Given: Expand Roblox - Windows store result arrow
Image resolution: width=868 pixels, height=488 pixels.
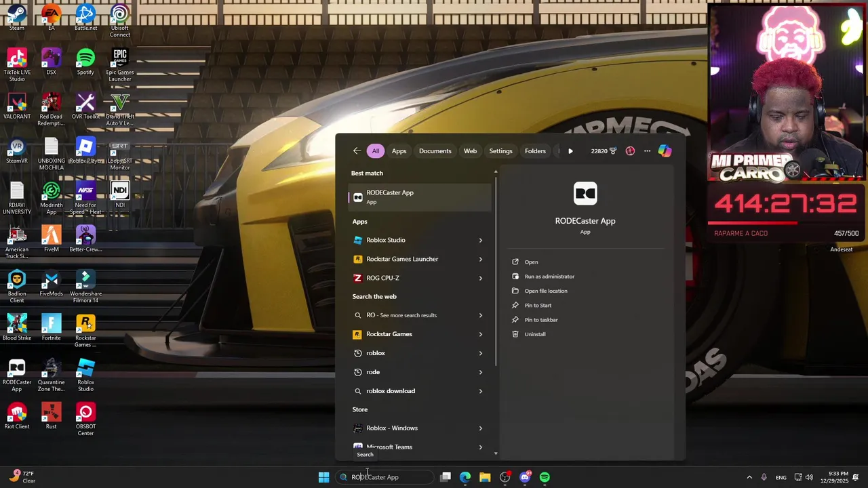Looking at the screenshot, I should pos(481,428).
